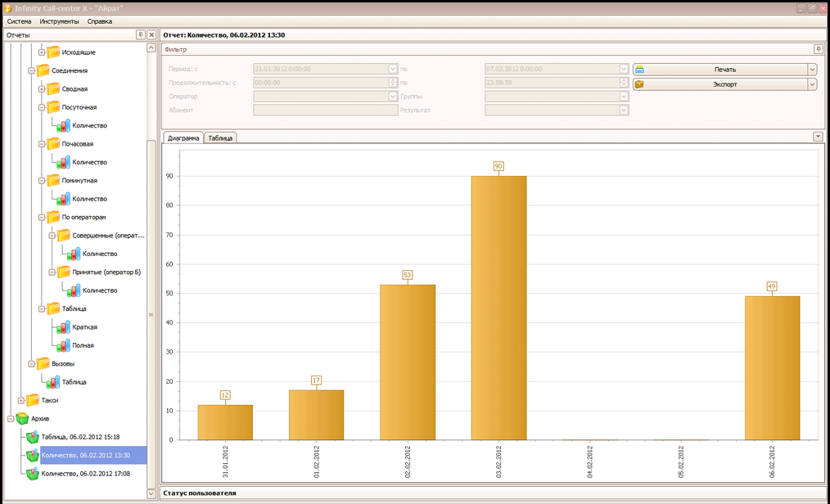Pin the Отчеты panel with pushpin icon
830x504 pixels.
point(140,35)
